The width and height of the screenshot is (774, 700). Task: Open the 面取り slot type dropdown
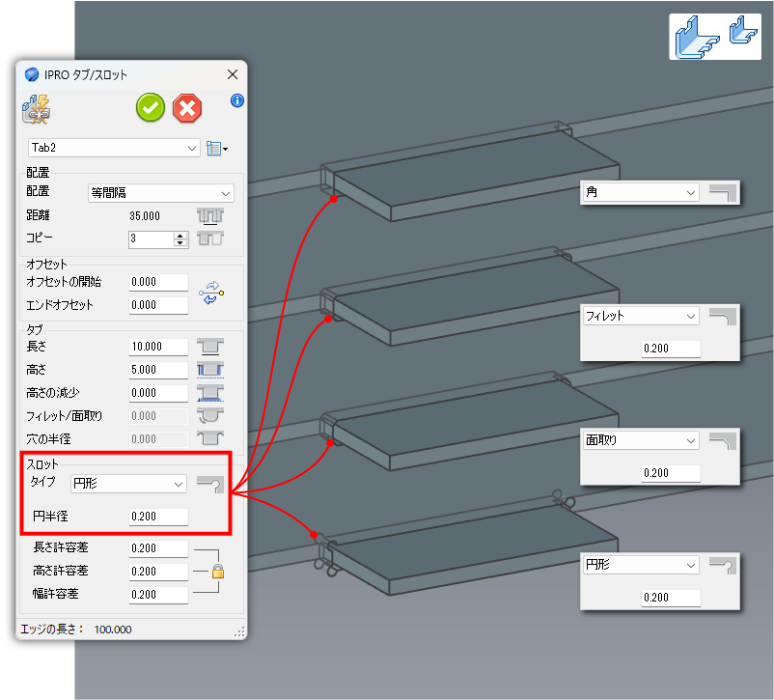641,440
